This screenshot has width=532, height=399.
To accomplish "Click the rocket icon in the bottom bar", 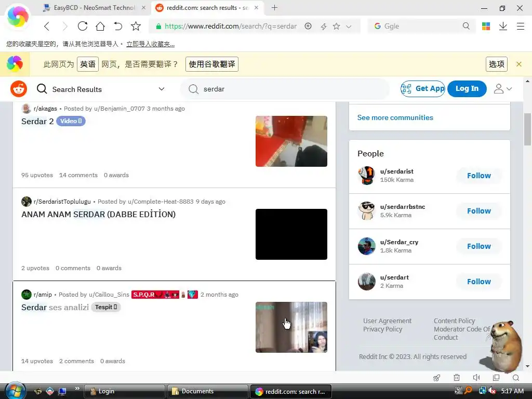I will [x=436, y=378].
